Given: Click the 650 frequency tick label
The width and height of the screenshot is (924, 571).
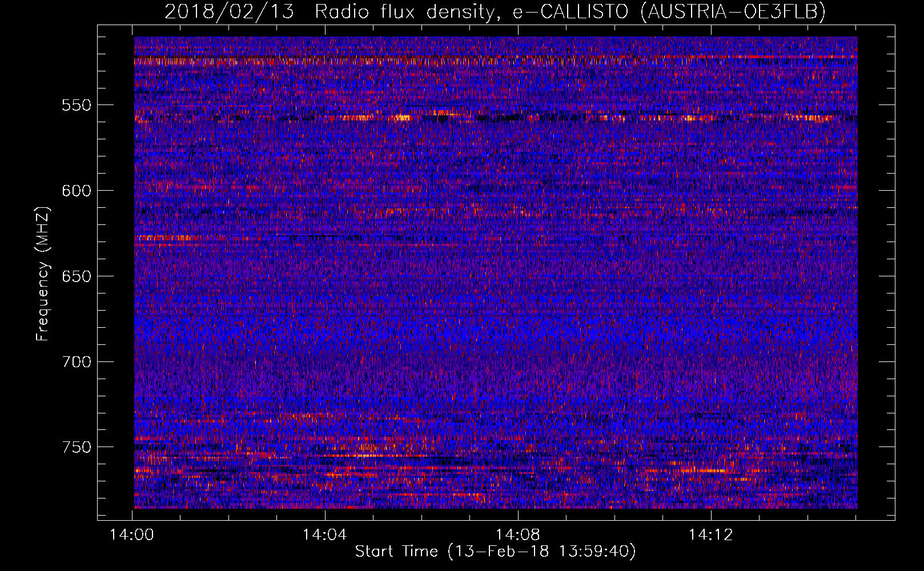Looking at the screenshot, I should click(x=77, y=276).
